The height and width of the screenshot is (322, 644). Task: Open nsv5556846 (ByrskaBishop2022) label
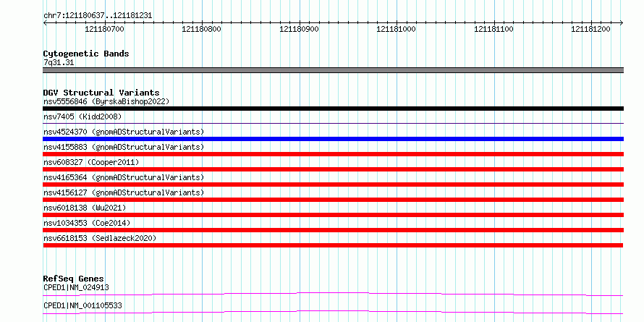click(x=106, y=101)
